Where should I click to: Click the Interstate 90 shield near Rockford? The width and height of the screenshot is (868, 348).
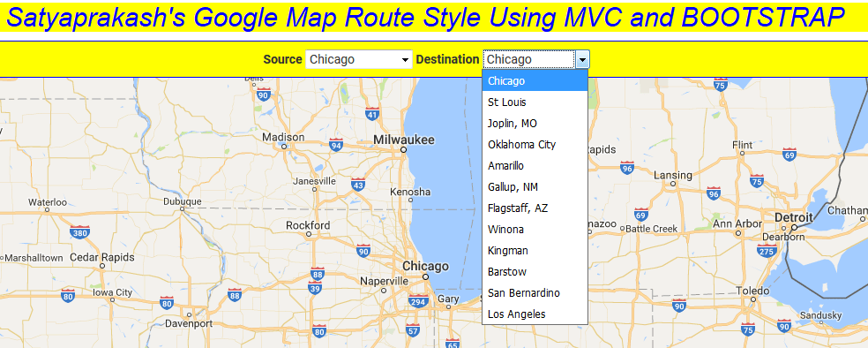(x=363, y=251)
